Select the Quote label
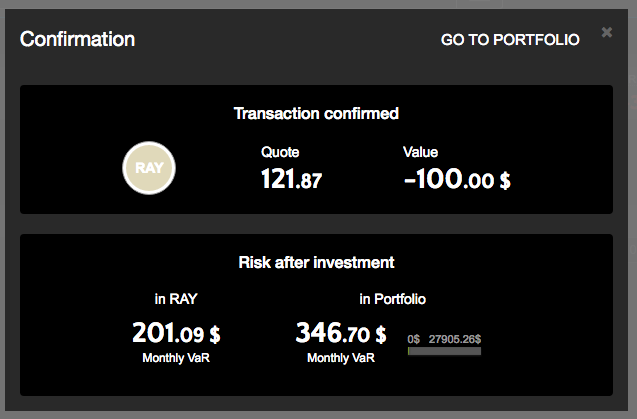This screenshot has width=637, height=419. [280, 153]
